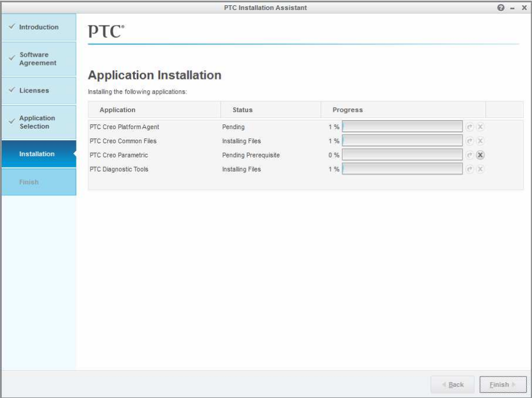
Task: Click the Progress column header
Action: [403, 110]
